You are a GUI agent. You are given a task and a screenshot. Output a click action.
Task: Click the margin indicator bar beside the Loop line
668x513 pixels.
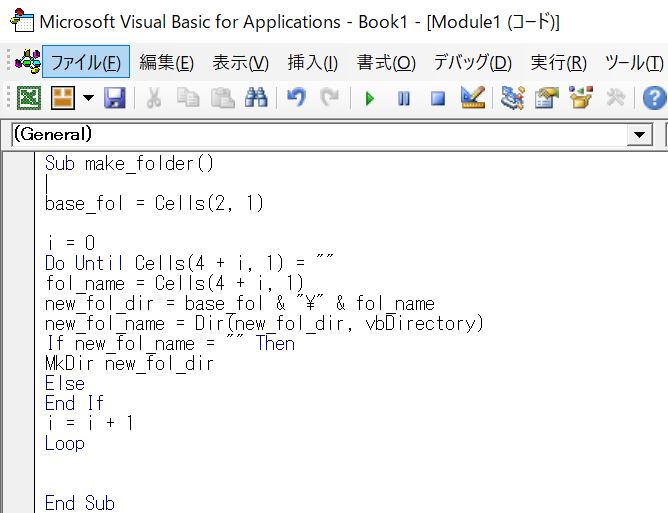[19, 444]
